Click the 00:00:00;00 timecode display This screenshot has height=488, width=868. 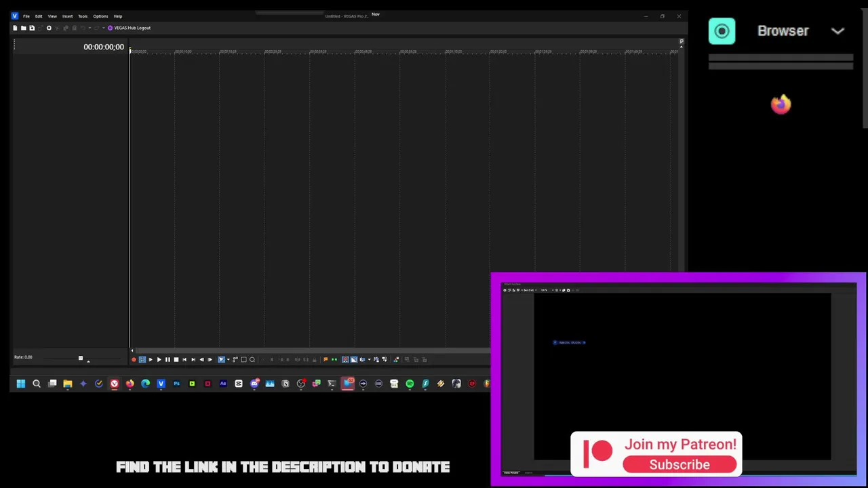pyautogui.click(x=104, y=47)
